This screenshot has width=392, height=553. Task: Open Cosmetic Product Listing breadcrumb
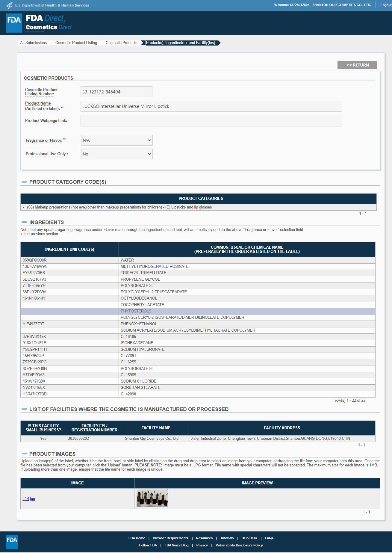[x=76, y=43]
